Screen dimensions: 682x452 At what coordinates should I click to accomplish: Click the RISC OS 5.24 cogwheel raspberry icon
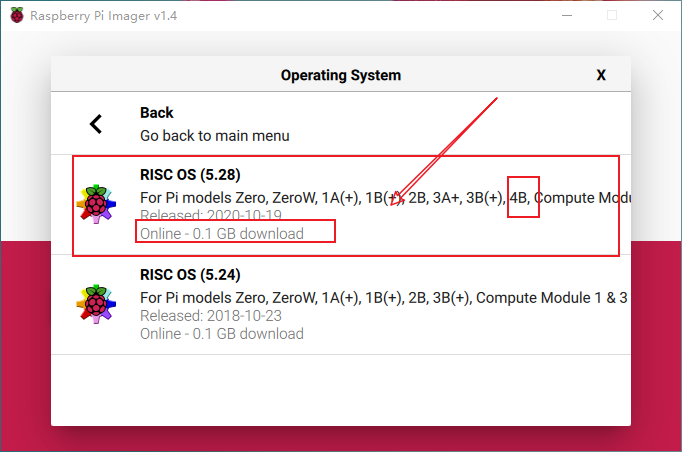pos(96,304)
